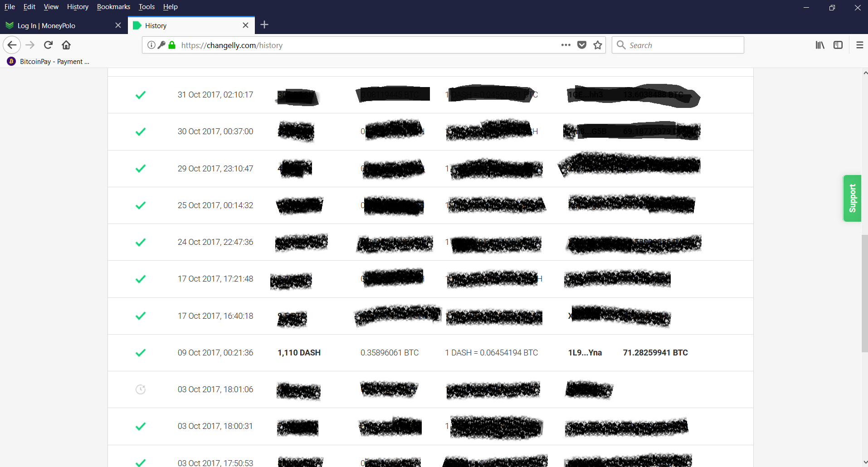868x467 pixels.
Task: Switch to the Log In | MoneyPolo tab
Action: pos(63,25)
